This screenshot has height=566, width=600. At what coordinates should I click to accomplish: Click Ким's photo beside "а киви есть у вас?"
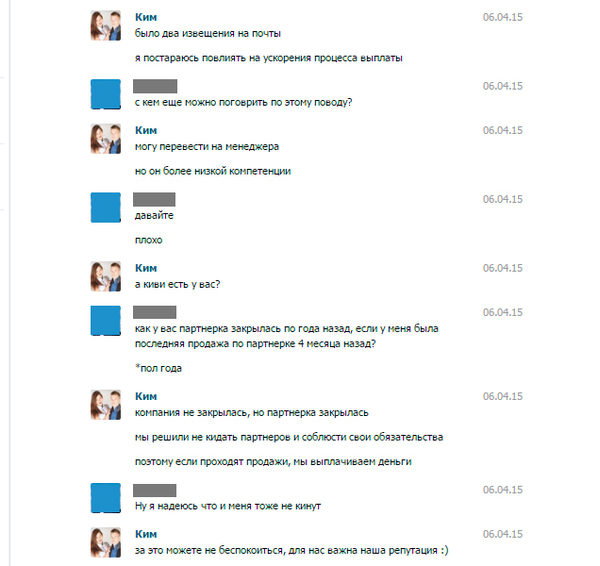[x=106, y=276]
